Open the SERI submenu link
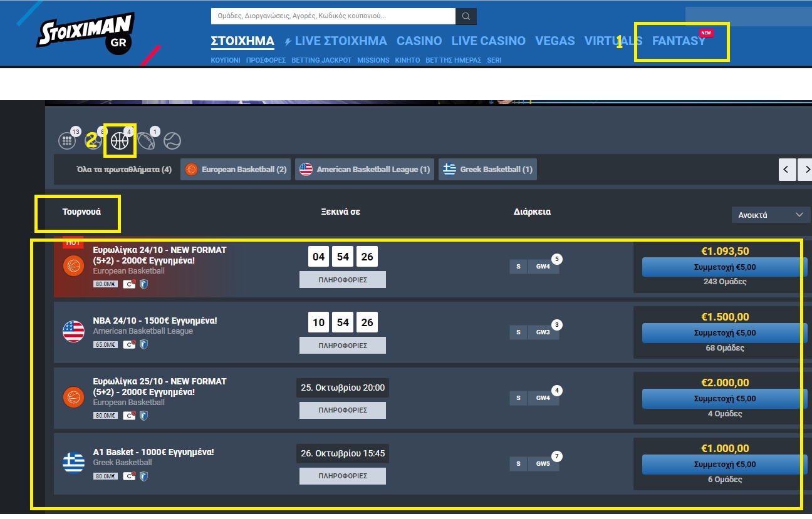Screen dimensions: 812x519 click(x=494, y=61)
